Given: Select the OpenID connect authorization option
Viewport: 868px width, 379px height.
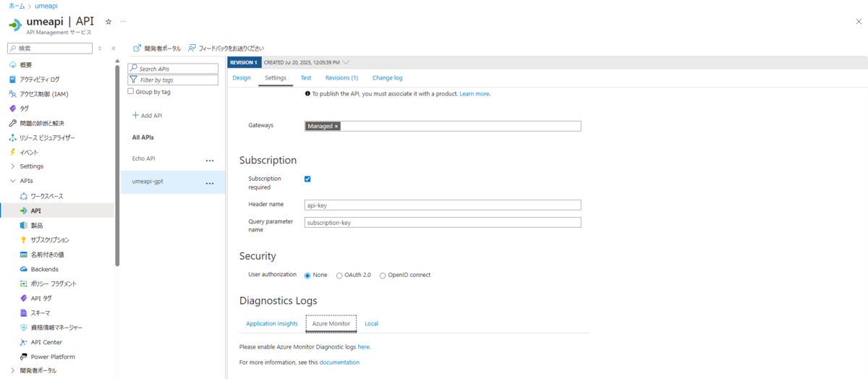Looking at the screenshot, I should click(x=383, y=275).
